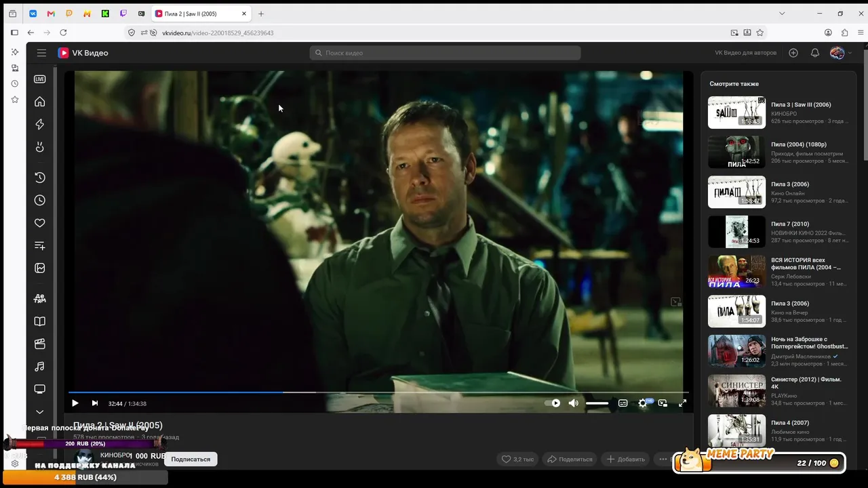
Task: Open Пила 7 (2010) video thumbnail
Action: coord(736,232)
